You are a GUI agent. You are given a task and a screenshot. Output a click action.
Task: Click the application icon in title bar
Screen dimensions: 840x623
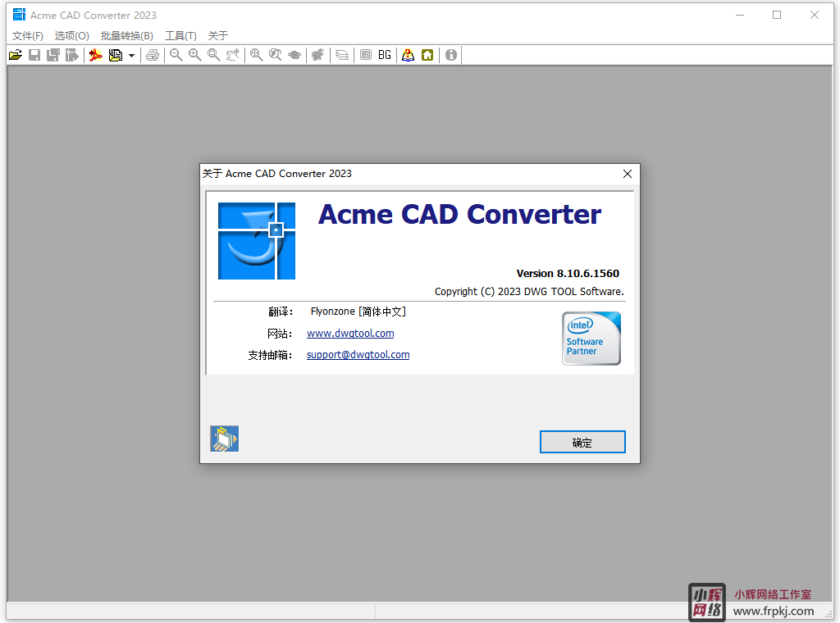pos(20,15)
